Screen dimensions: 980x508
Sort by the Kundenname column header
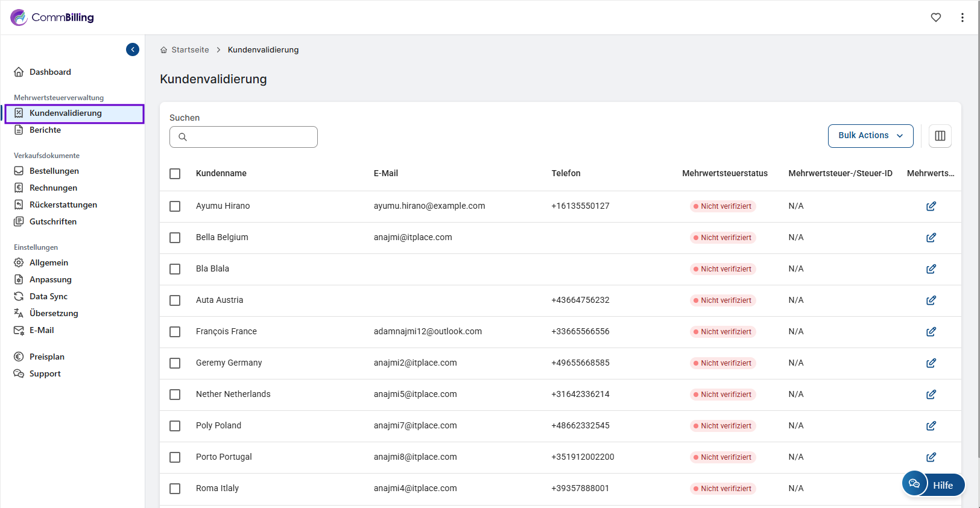pos(221,173)
